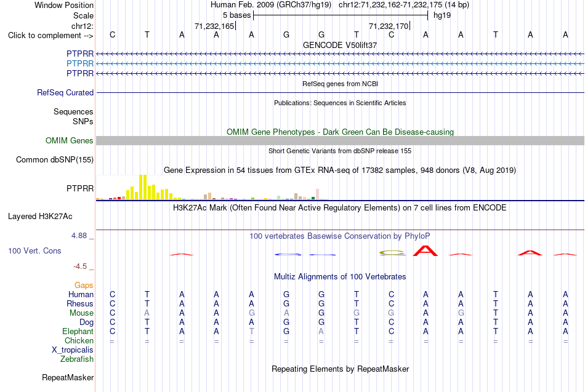Viewport: 585px width, 392px height.
Task: Select the "Human" alignment row label
Action: click(x=81, y=294)
